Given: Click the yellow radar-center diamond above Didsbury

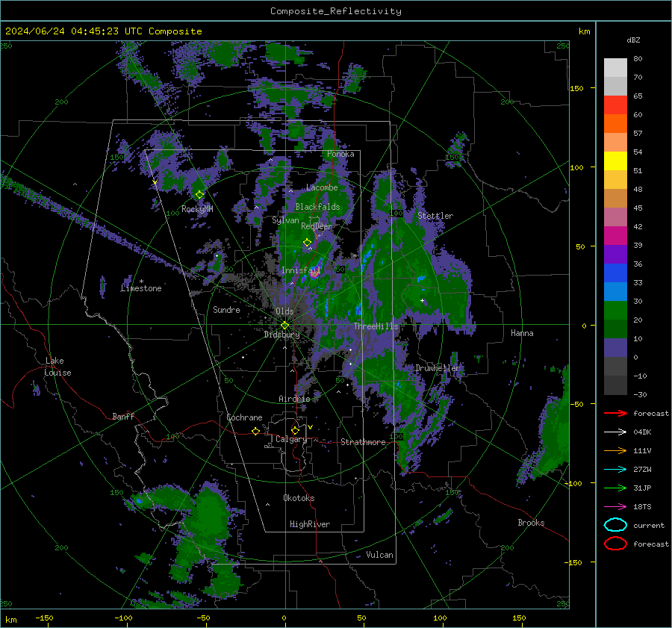Looking at the screenshot, I should [284, 326].
